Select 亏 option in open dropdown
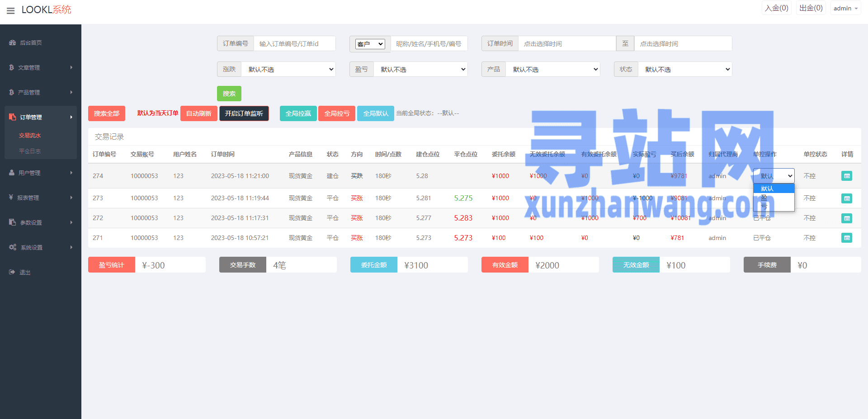 (x=774, y=206)
